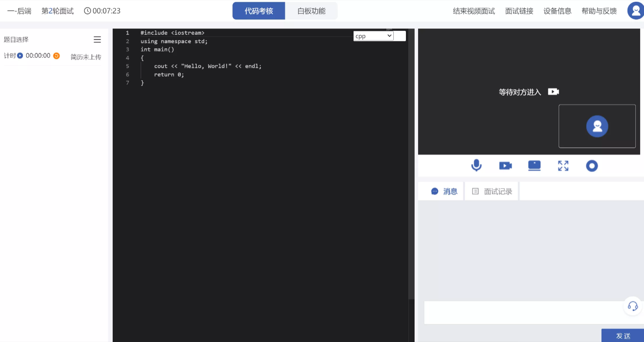The width and height of the screenshot is (644, 342).
Task: Open the user avatar in the top bar
Action: point(636,11)
